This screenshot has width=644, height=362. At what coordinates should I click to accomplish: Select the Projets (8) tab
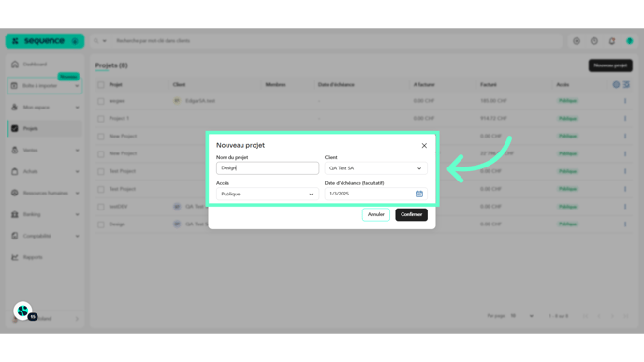[x=111, y=65]
